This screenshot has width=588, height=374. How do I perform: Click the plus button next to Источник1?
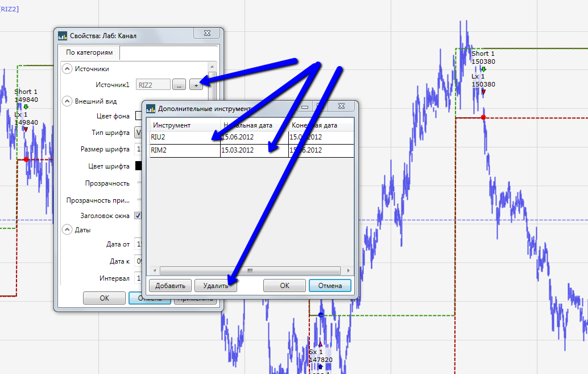[196, 85]
